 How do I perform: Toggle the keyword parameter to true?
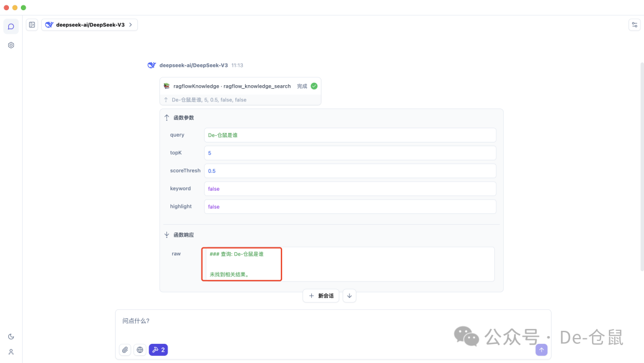pyautogui.click(x=350, y=188)
